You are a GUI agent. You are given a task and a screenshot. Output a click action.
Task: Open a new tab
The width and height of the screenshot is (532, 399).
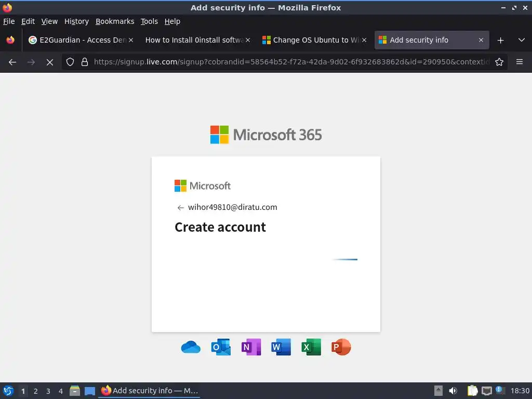click(x=500, y=41)
